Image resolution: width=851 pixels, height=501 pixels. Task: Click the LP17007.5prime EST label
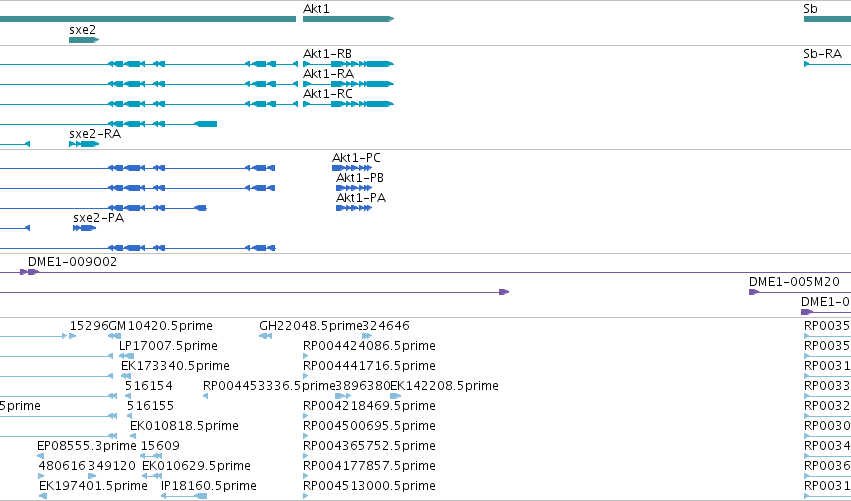(x=168, y=346)
